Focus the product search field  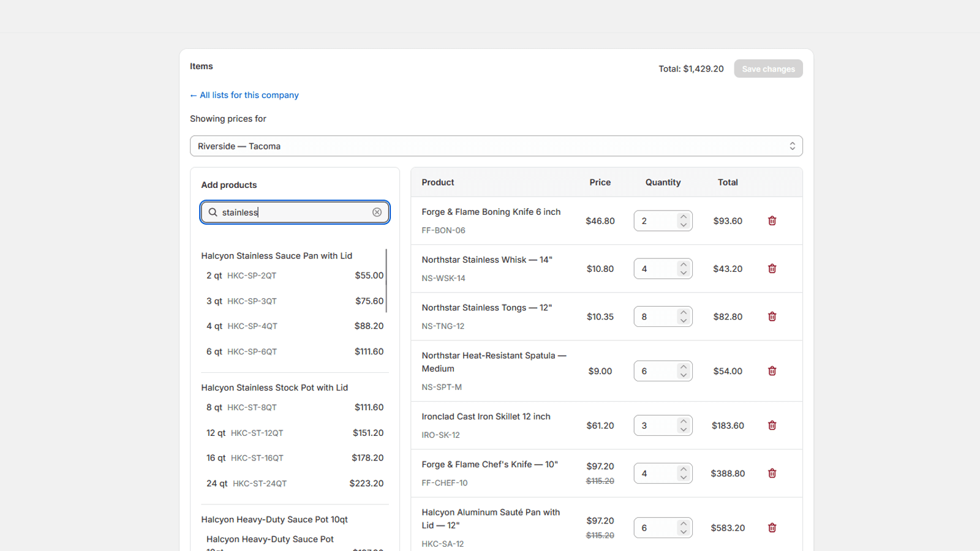coord(295,212)
